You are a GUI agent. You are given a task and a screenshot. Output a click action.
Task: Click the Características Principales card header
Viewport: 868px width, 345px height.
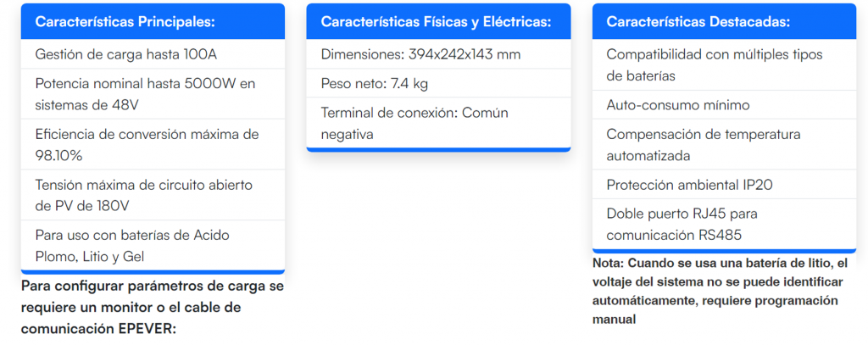tap(153, 22)
